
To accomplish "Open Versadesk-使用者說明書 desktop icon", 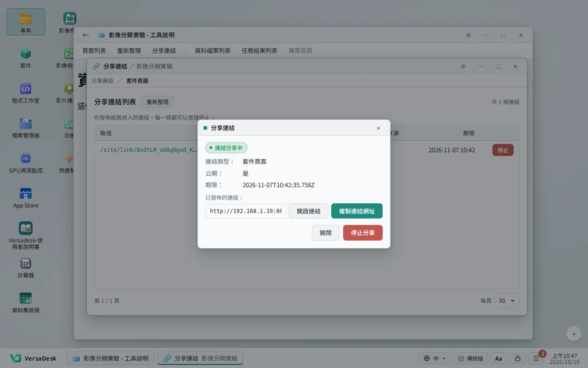I will tap(26, 235).
